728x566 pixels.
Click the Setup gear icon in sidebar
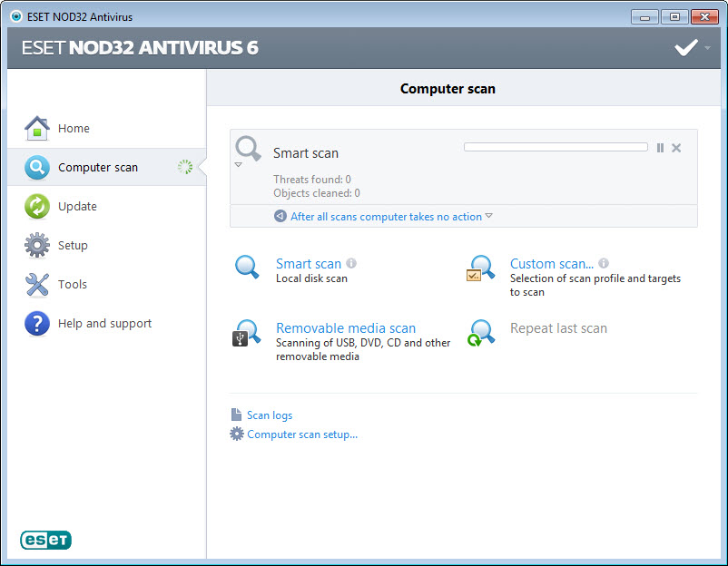pos(37,245)
